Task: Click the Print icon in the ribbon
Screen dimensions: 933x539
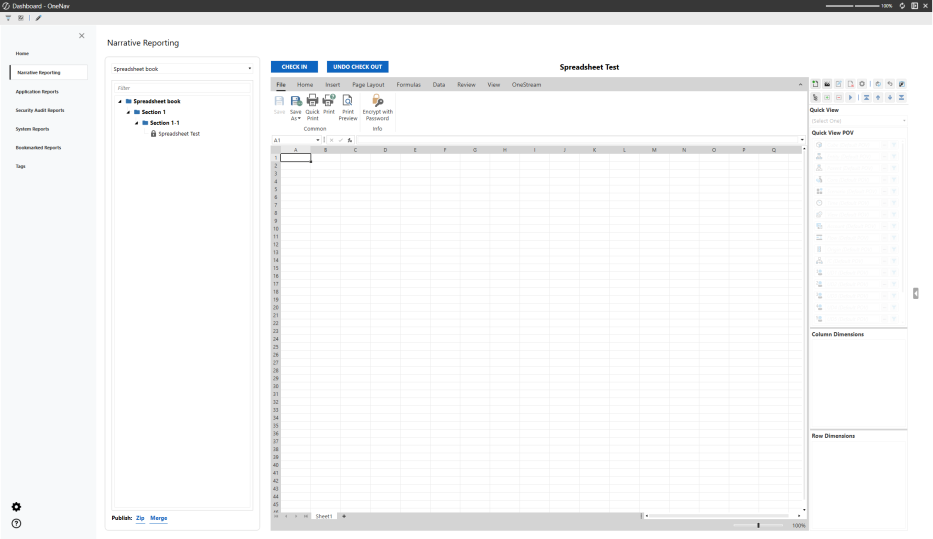Action: 328,101
